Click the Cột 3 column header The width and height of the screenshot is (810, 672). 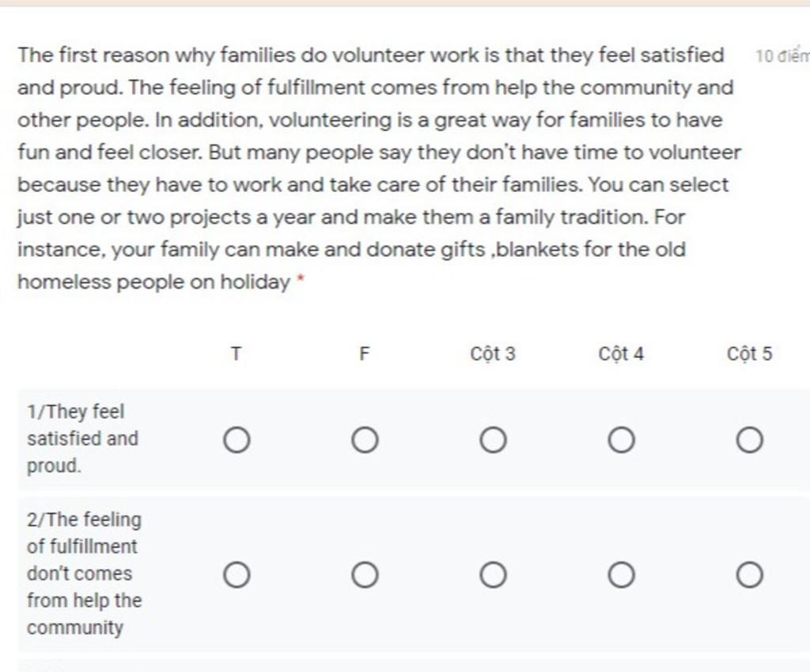click(493, 354)
